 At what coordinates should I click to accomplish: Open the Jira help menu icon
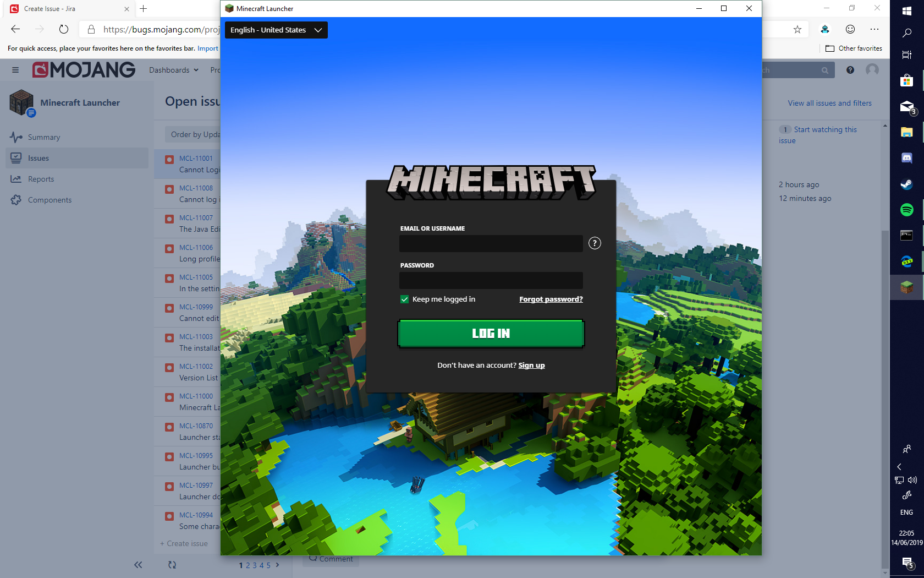pos(850,70)
